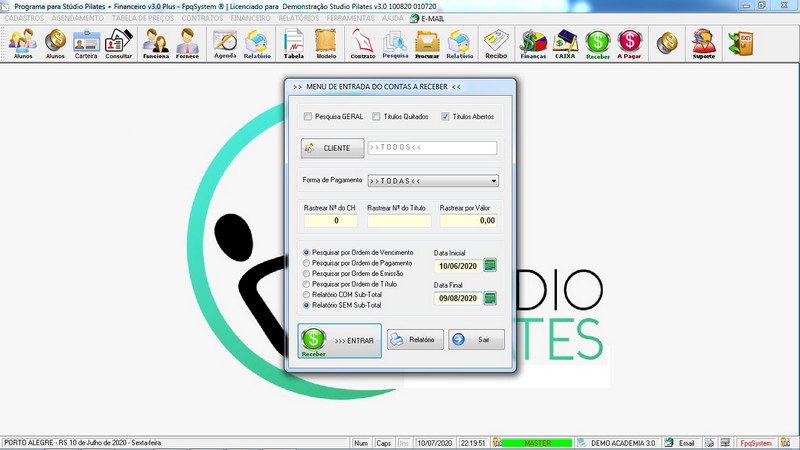Open the Modelo scroll icon
Image resolution: width=800 pixels, height=450 pixels.
click(326, 44)
